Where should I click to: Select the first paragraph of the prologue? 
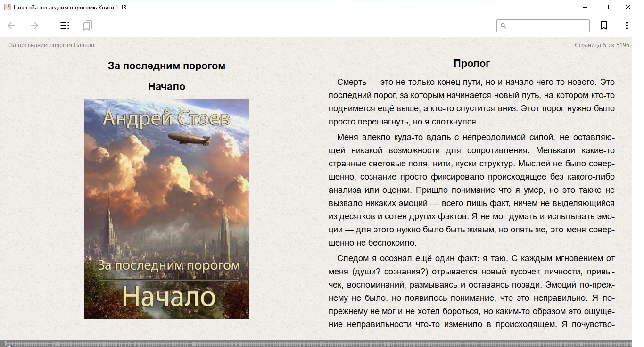pos(471,101)
